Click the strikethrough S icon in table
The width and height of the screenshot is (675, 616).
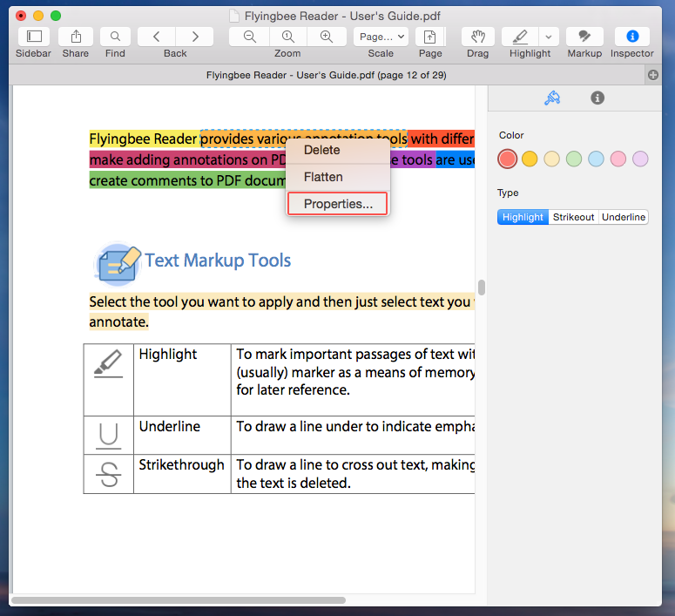tap(109, 474)
